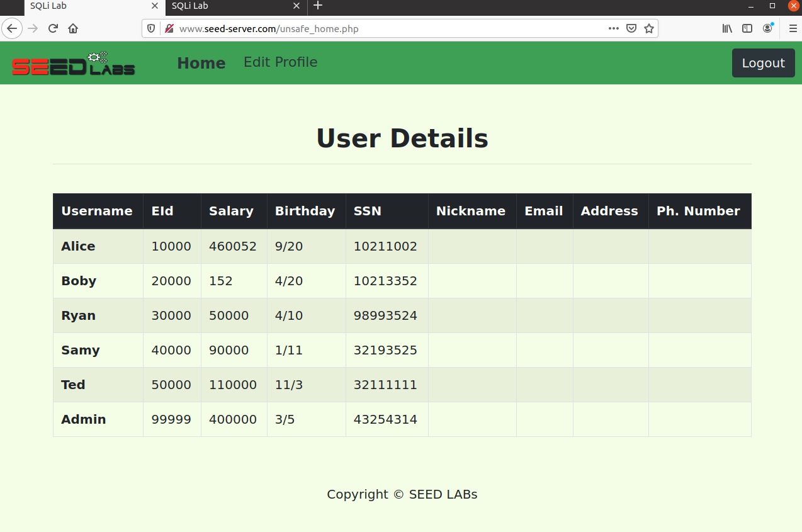Click the Logout button
This screenshot has height=532, width=802.
click(764, 63)
